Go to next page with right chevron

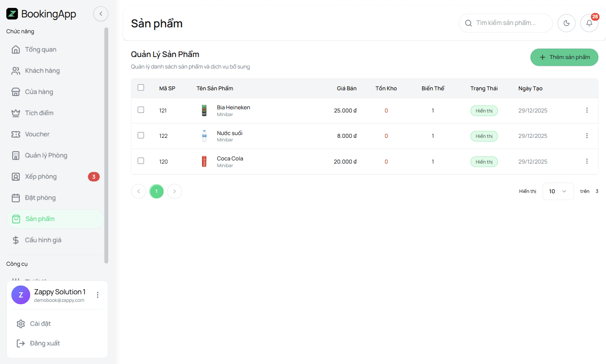(174, 191)
